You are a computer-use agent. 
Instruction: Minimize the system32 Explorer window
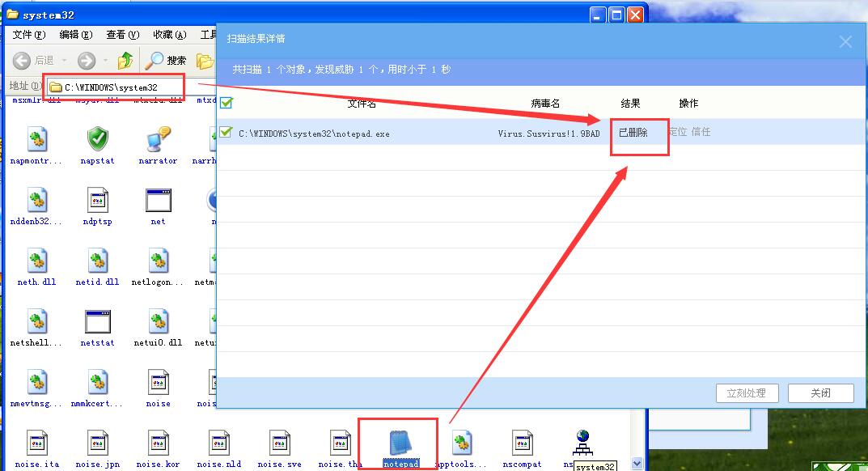coord(597,15)
